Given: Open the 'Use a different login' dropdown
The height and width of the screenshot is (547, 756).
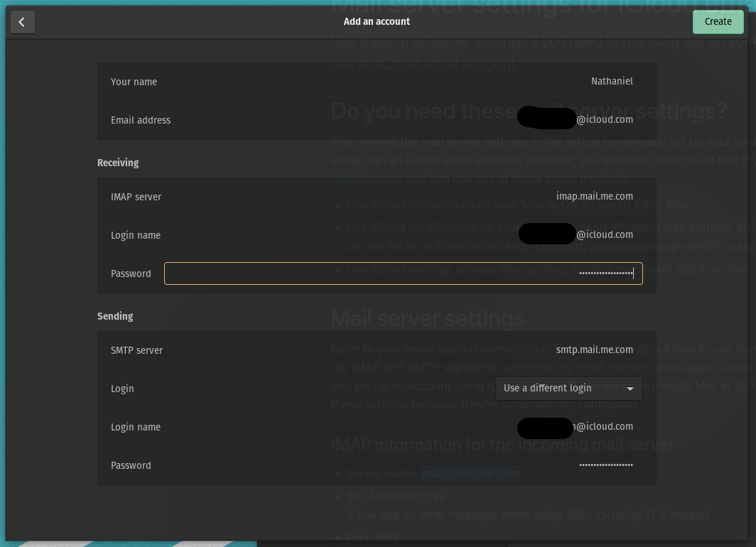Looking at the screenshot, I should 568,388.
